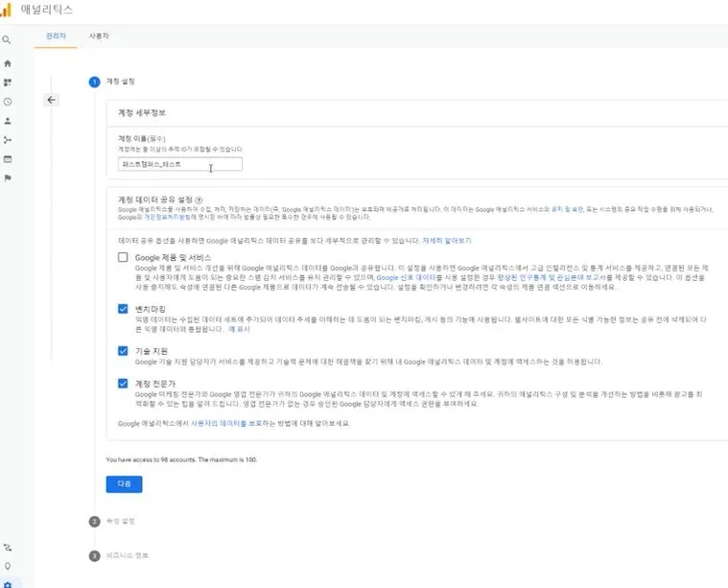Click help icon beside 계정 데이터 공유 설정
This screenshot has width=728, height=588.
pos(199,200)
